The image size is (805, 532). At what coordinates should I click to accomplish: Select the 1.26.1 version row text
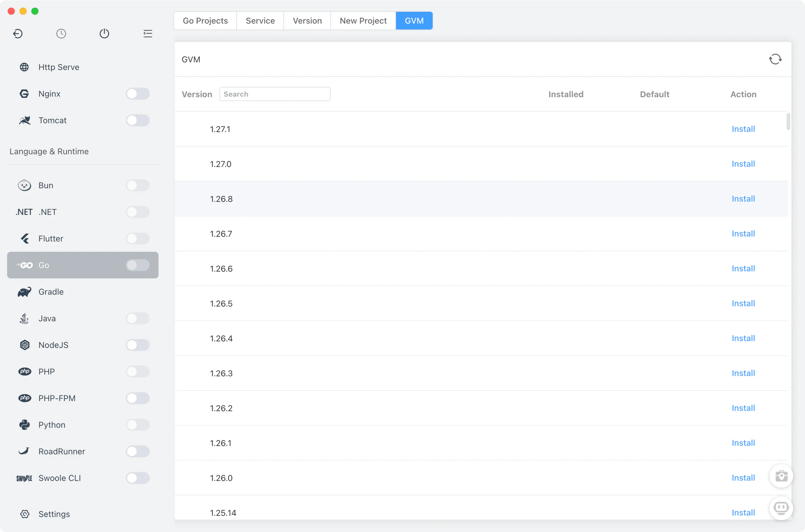coord(221,443)
